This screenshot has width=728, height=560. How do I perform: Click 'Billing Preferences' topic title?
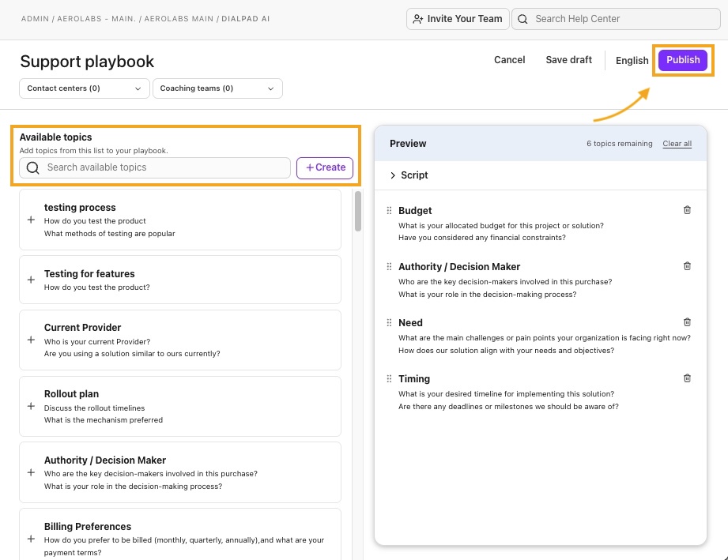(x=88, y=527)
